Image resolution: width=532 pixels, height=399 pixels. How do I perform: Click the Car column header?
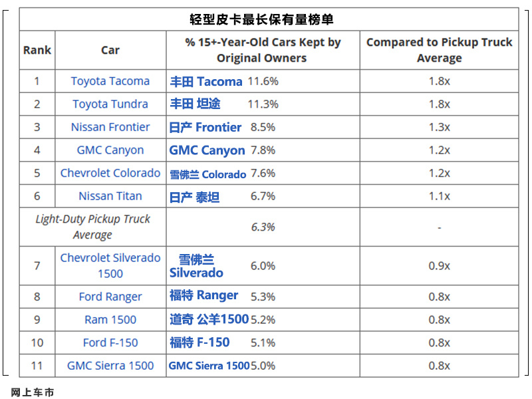coord(110,51)
